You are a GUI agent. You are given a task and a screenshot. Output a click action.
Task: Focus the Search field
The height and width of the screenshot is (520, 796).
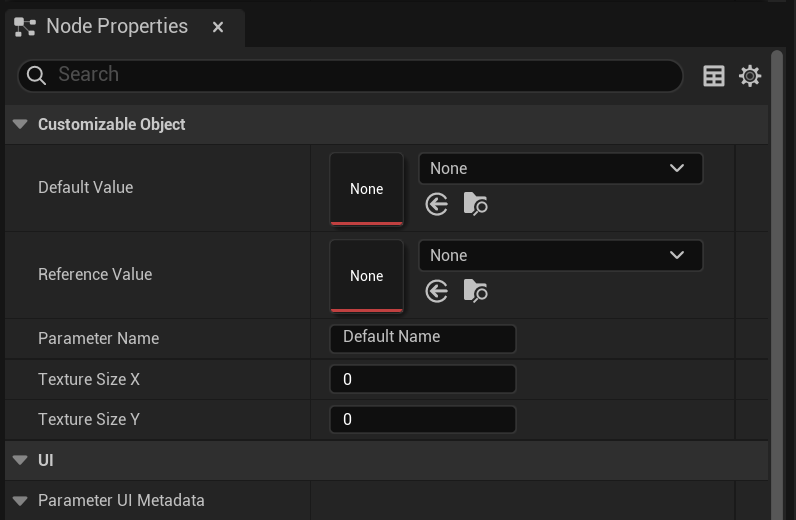click(350, 76)
